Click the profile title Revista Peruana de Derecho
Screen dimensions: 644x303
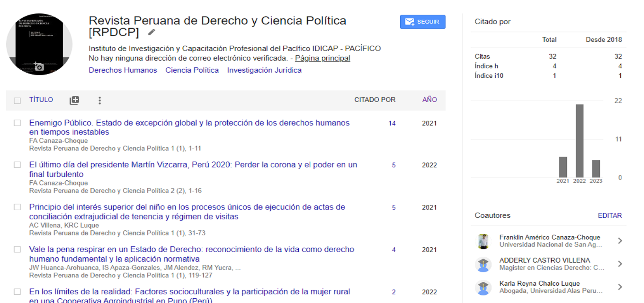[217, 26]
